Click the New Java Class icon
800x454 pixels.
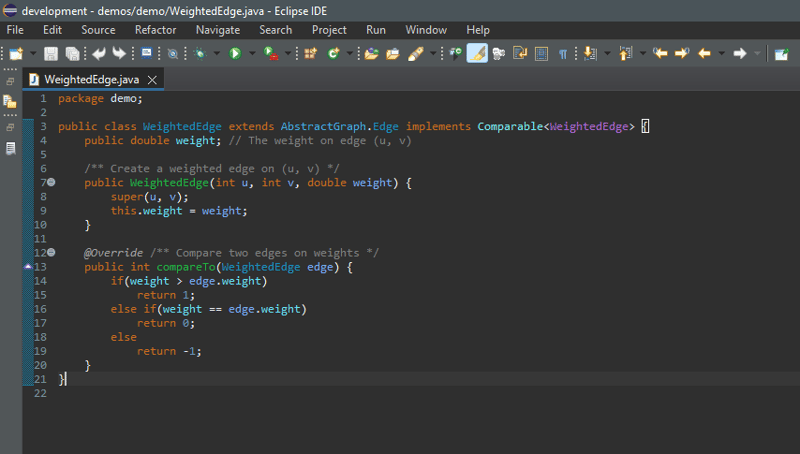tap(333, 53)
